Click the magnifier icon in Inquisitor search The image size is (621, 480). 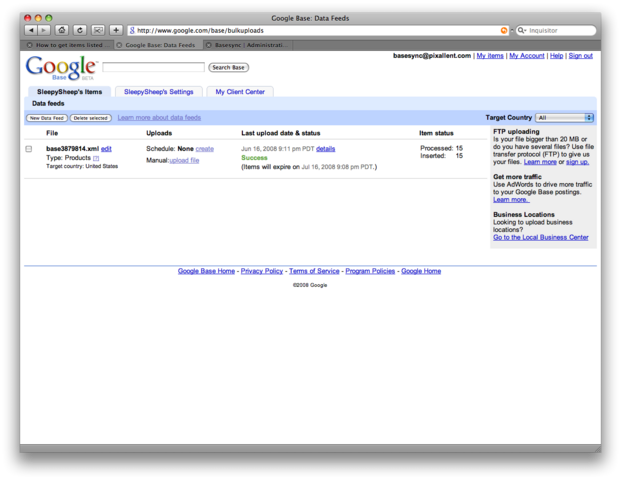click(x=522, y=30)
